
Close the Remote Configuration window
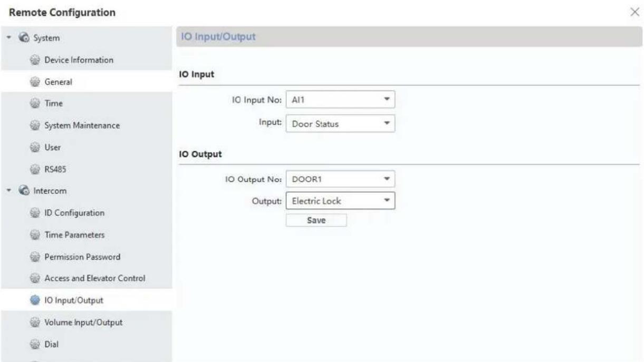[x=636, y=12]
